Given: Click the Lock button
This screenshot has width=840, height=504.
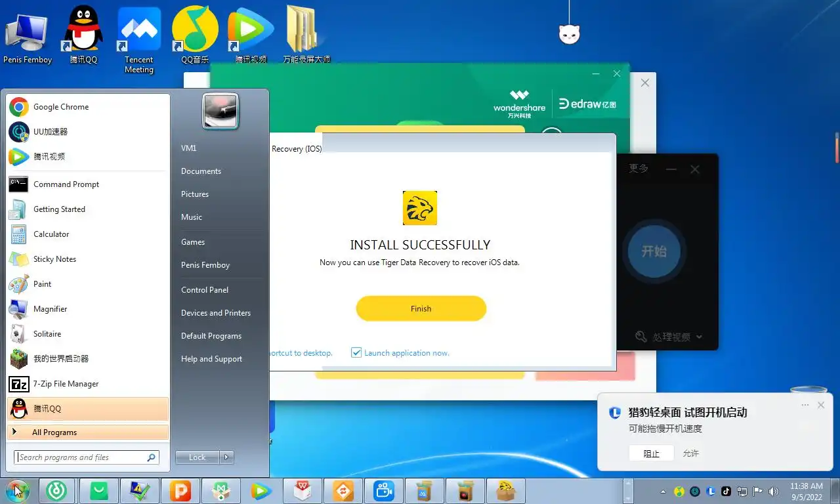Looking at the screenshot, I should 198,457.
